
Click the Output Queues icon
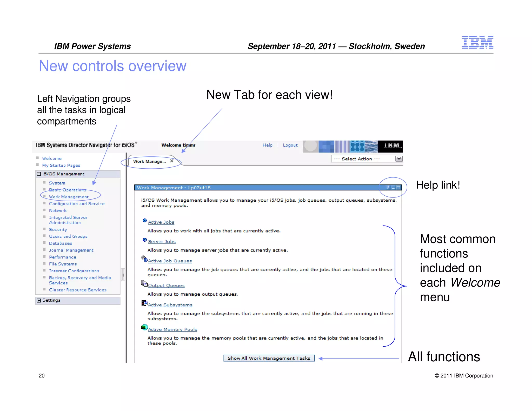(144, 283)
